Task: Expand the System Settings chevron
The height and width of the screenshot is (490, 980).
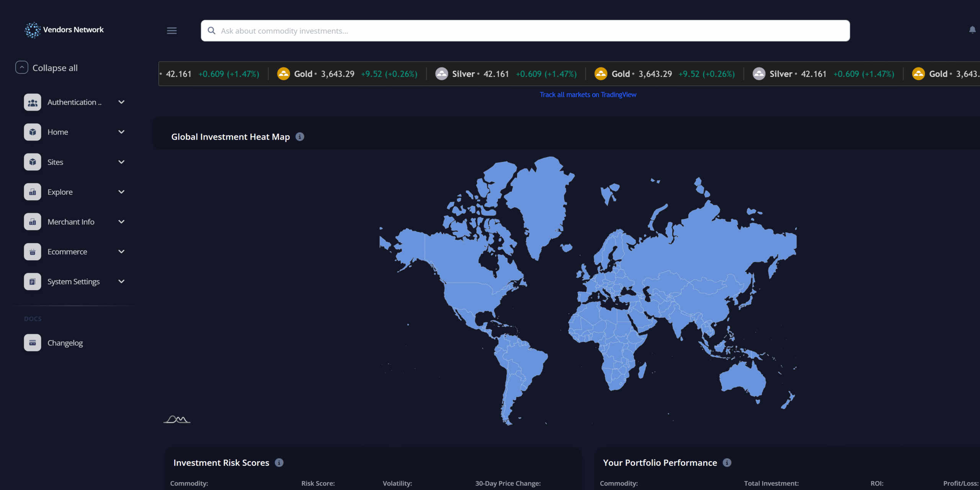Action: pyautogui.click(x=121, y=282)
